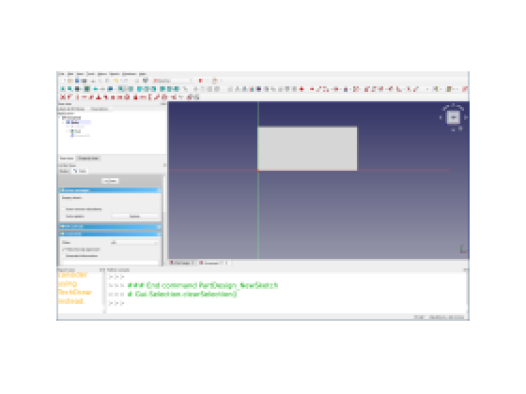Click the Close button in task panel

110,181
